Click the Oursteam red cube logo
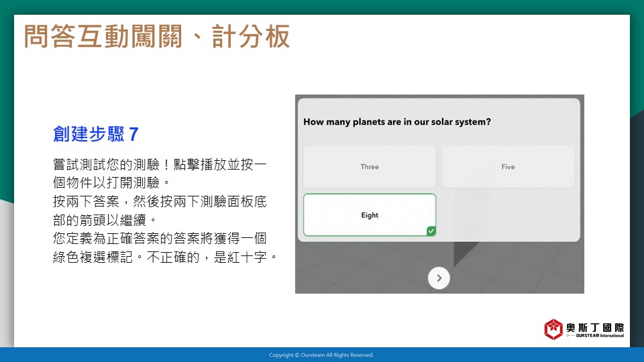 pos(553,329)
